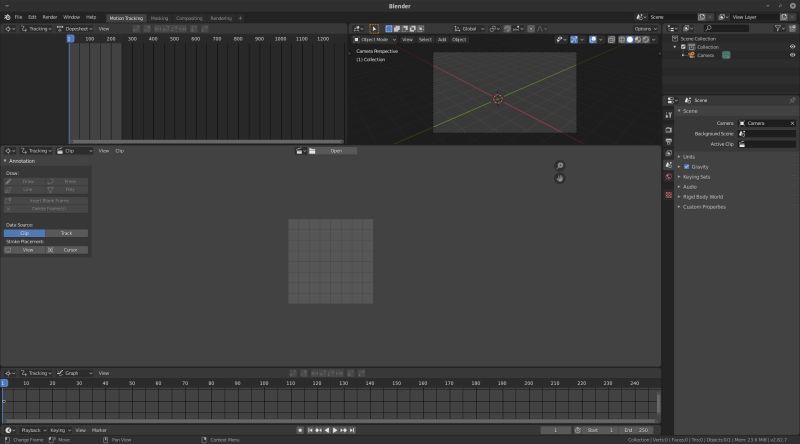Image resolution: width=800 pixels, height=444 pixels.
Task: Open View Layer properties tab
Action: 668,153
